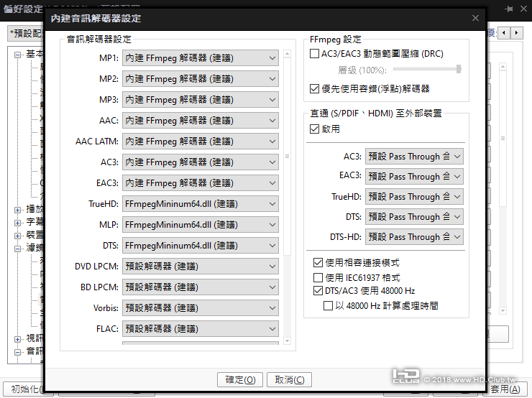Open the TrueHD decoder dropdown

pyautogui.click(x=200, y=204)
